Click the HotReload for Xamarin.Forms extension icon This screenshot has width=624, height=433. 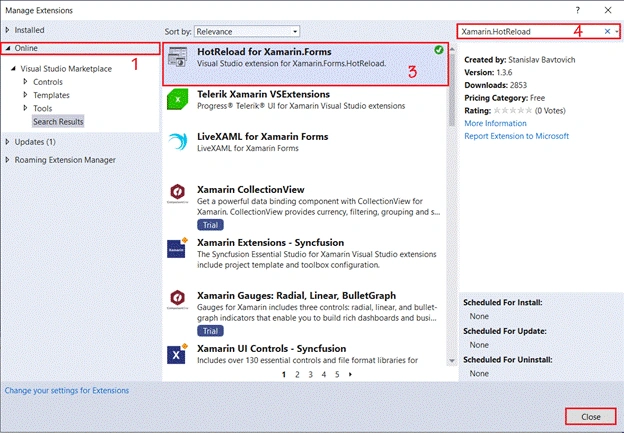coord(177,57)
